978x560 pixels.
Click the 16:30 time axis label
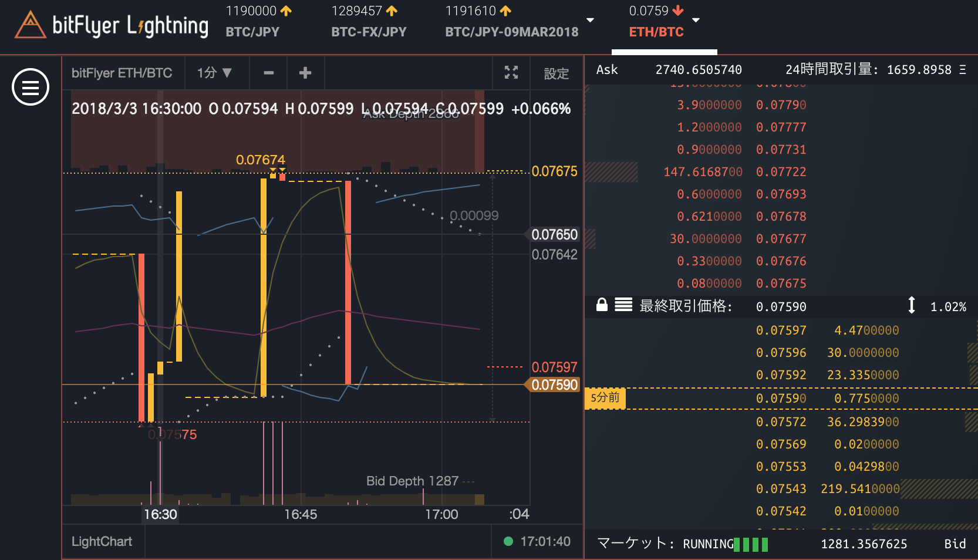pyautogui.click(x=160, y=515)
